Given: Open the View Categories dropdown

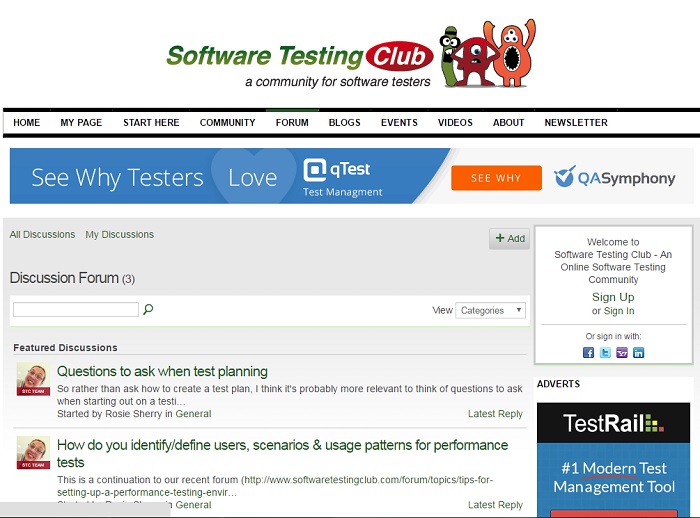Looking at the screenshot, I should pos(490,310).
